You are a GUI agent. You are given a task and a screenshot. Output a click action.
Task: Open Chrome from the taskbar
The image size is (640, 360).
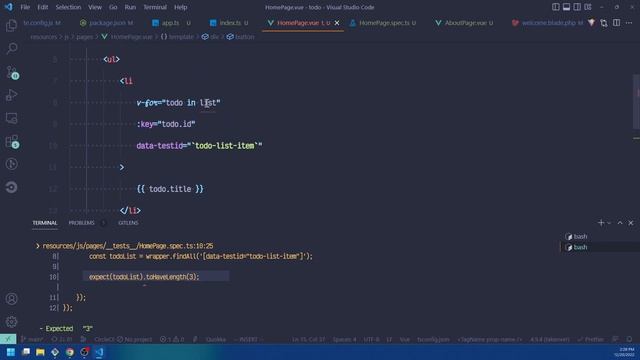70,352
